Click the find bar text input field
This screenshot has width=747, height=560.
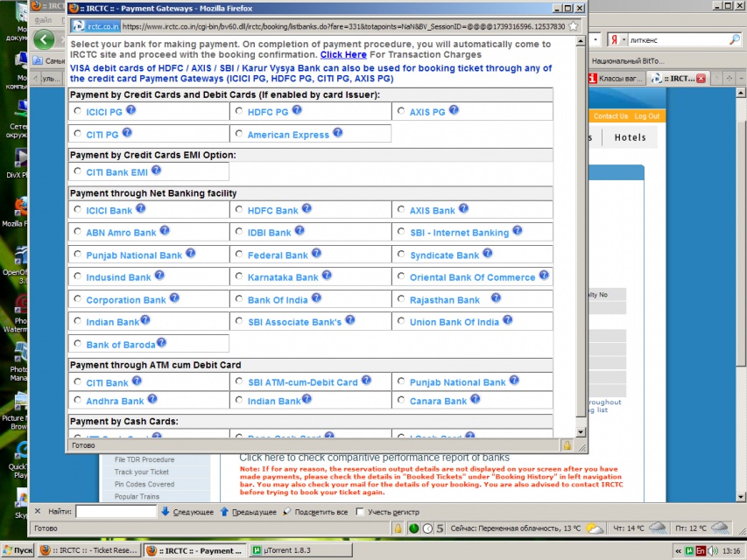(116, 512)
